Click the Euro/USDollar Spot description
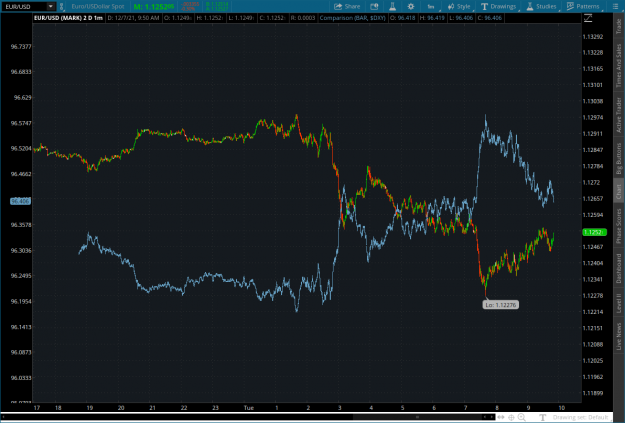 pyautogui.click(x=98, y=6)
